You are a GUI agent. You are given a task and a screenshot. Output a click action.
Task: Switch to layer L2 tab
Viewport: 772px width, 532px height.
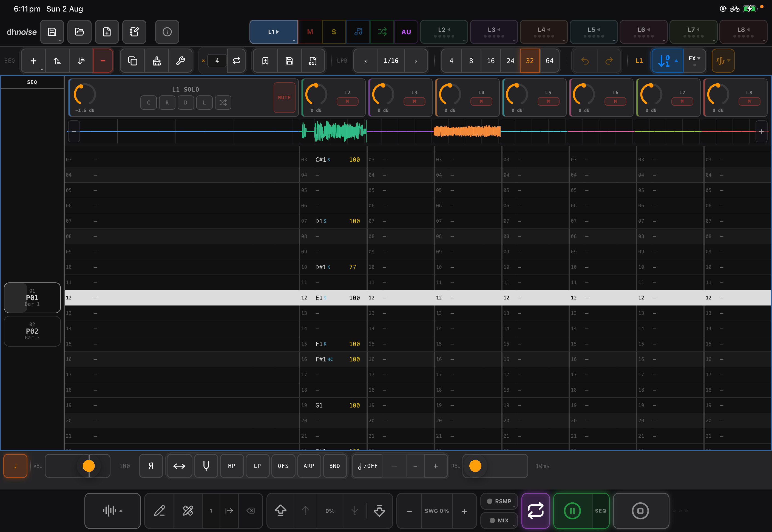[444, 32]
